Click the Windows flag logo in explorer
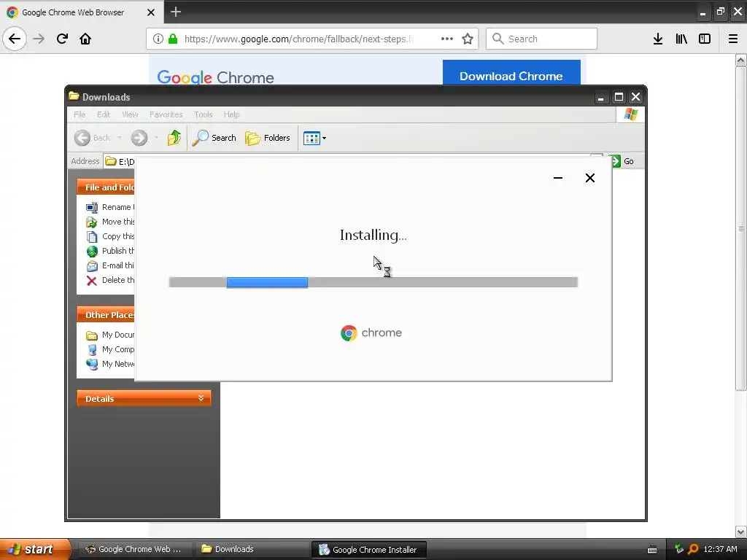This screenshot has height=560, width=747. coord(631,114)
